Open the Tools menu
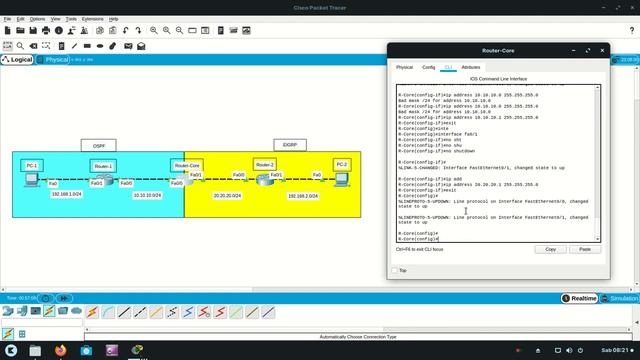This screenshot has width=640, height=360. pyautogui.click(x=71, y=19)
